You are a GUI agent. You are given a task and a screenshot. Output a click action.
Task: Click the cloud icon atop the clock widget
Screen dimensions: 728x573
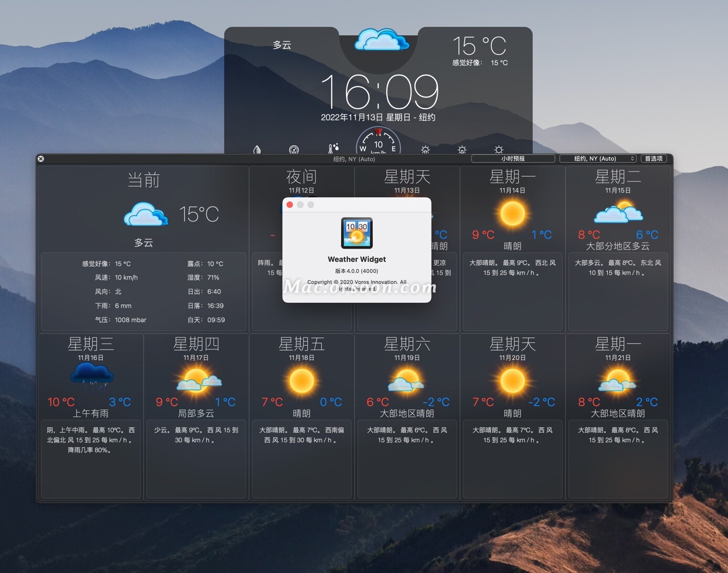point(382,40)
